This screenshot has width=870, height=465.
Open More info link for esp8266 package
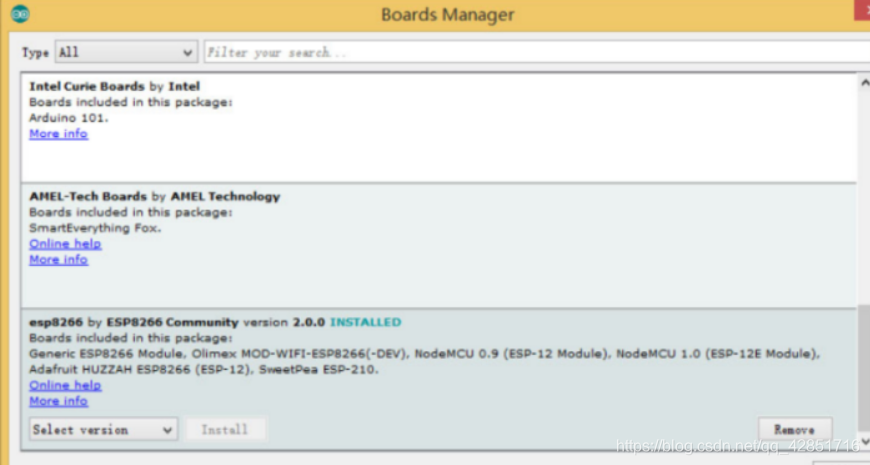[58, 401]
